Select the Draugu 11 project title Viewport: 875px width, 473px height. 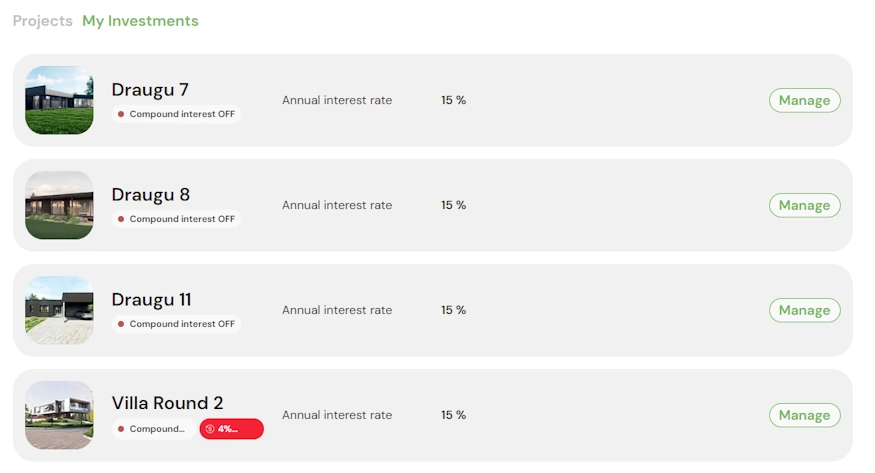tap(151, 300)
